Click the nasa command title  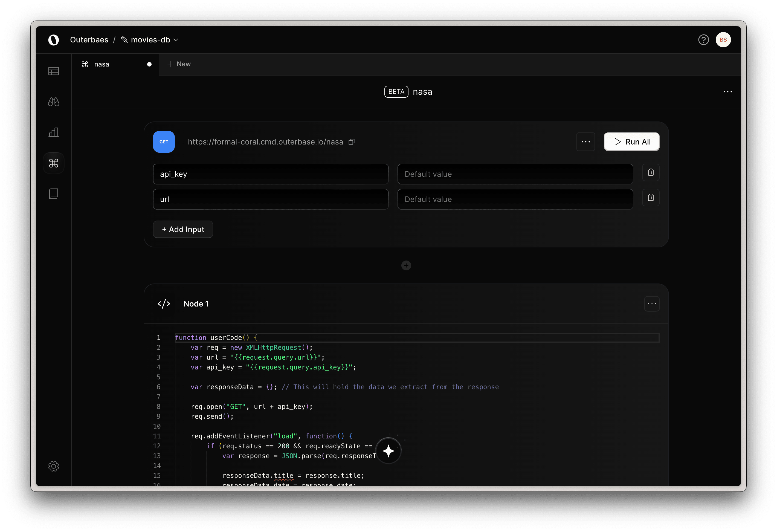pos(422,92)
